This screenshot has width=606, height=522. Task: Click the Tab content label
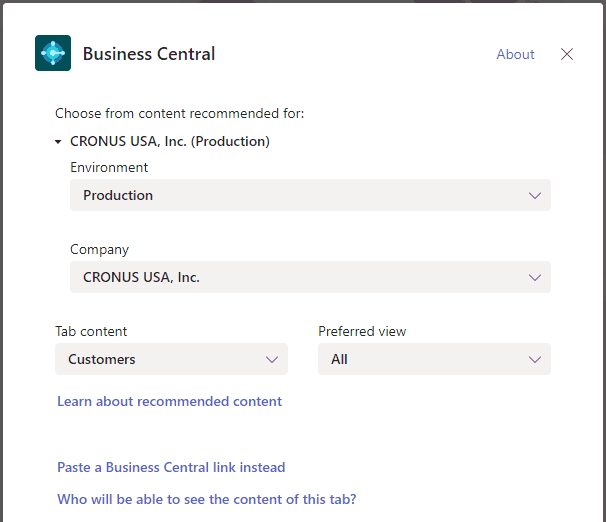click(91, 332)
